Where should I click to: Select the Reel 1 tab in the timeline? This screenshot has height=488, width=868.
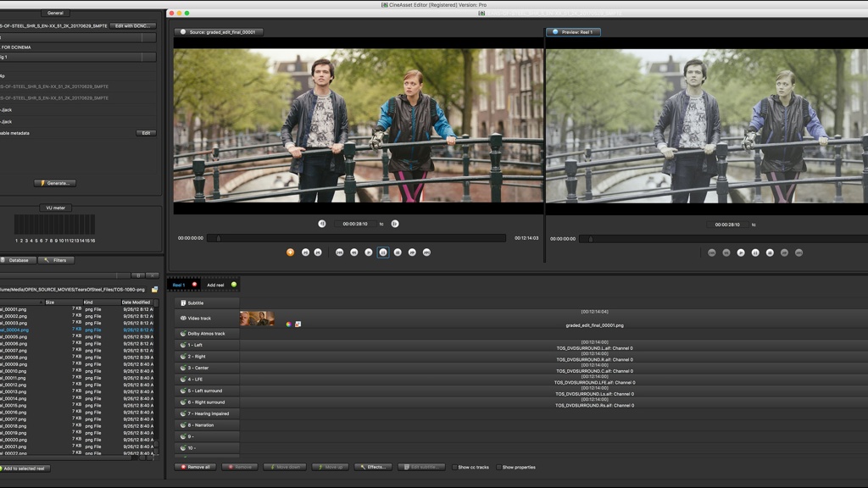pyautogui.click(x=182, y=285)
